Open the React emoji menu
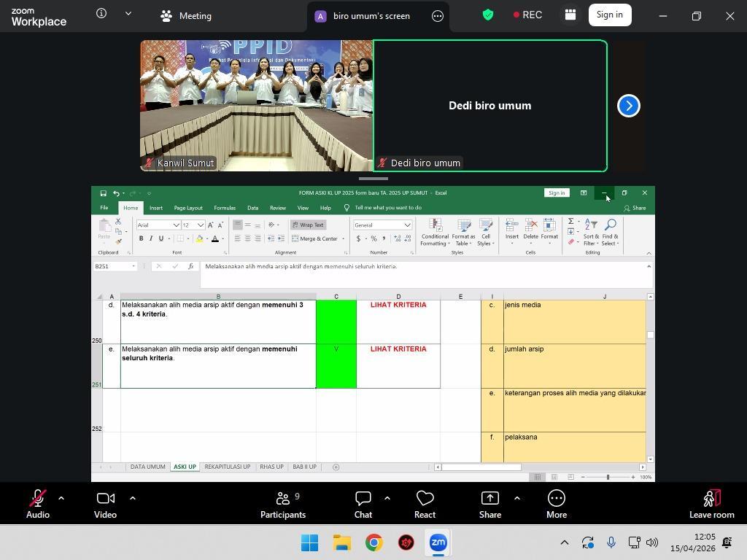This screenshot has height=560, width=747. (x=425, y=505)
